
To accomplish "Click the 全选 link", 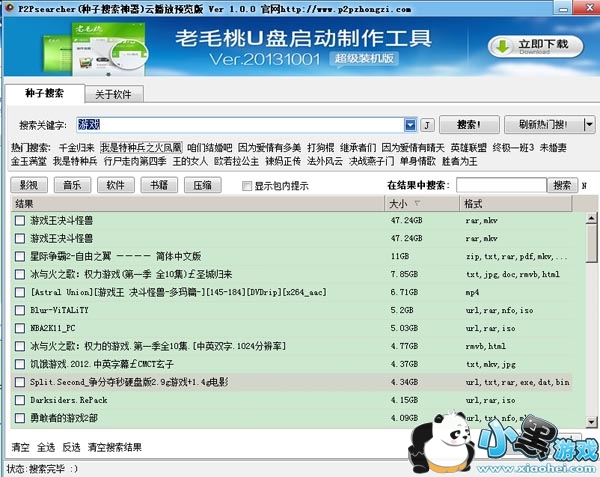I will pos(46,447).
